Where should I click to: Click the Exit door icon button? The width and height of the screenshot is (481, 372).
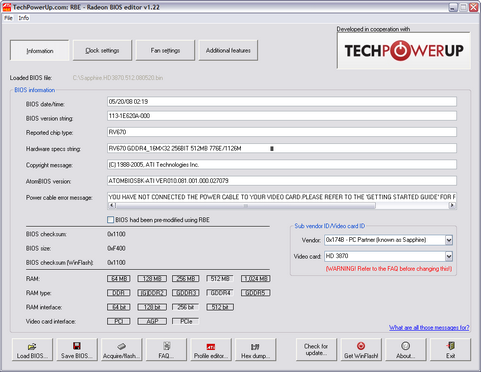pos(450,350)
